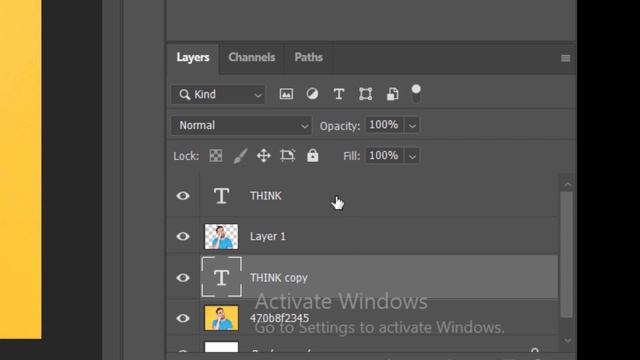The width and height of the screenshot is (640, 360).
Task: Expand the Fill slider arrow
Action: (x=412, y=156)
